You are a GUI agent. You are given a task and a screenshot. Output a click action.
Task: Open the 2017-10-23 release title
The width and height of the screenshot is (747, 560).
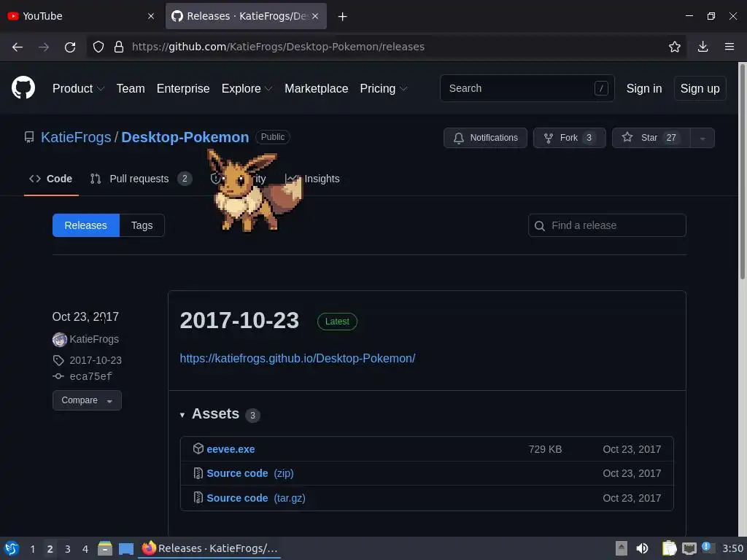pyautogui.click(x=239, y=321)
